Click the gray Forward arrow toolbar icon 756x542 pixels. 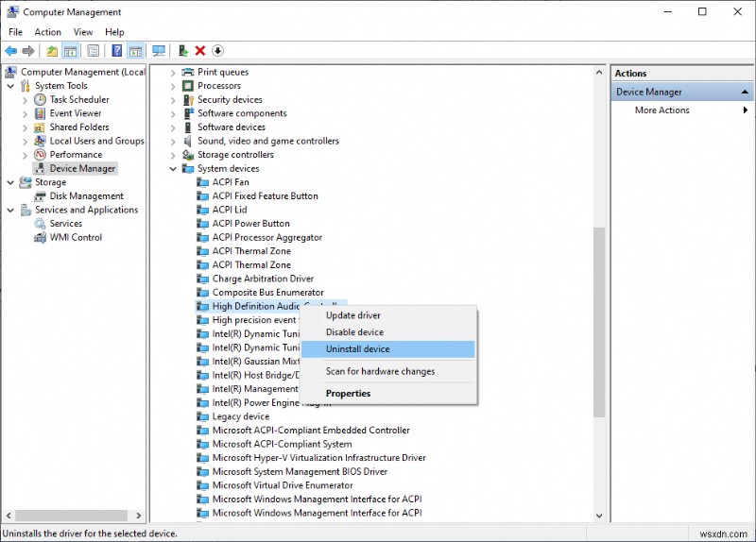click(x=28, y=51)
